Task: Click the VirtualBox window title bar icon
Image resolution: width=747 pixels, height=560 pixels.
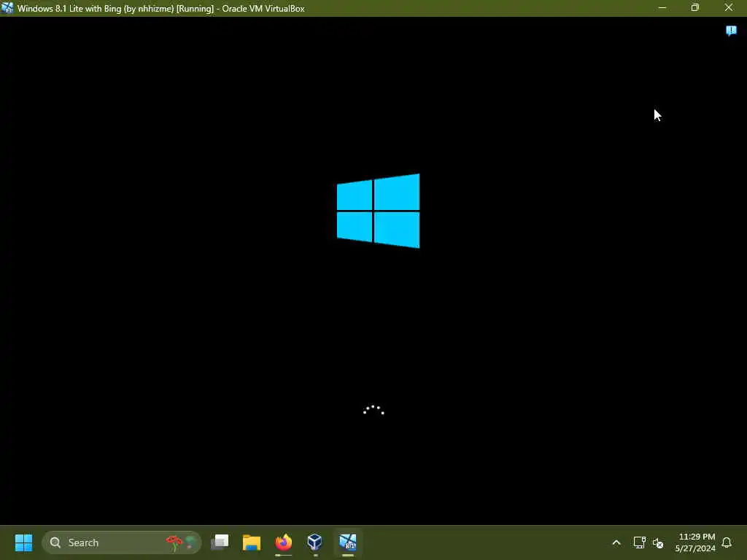Action: (x=7, y=8)
